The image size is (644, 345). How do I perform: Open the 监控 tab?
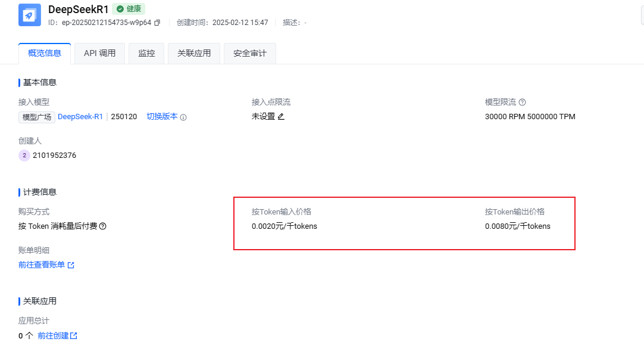[x=146, y=53]
